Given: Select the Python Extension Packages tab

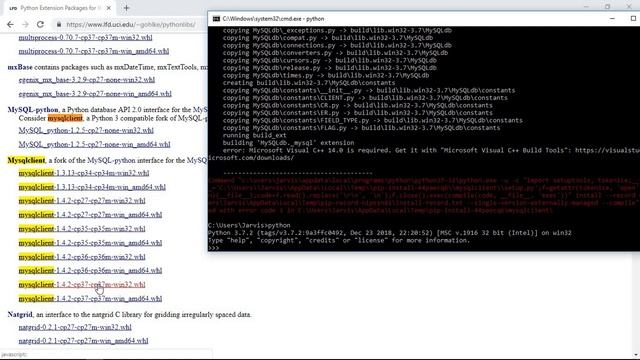Looking at the screenshot, I should [60, 8].
